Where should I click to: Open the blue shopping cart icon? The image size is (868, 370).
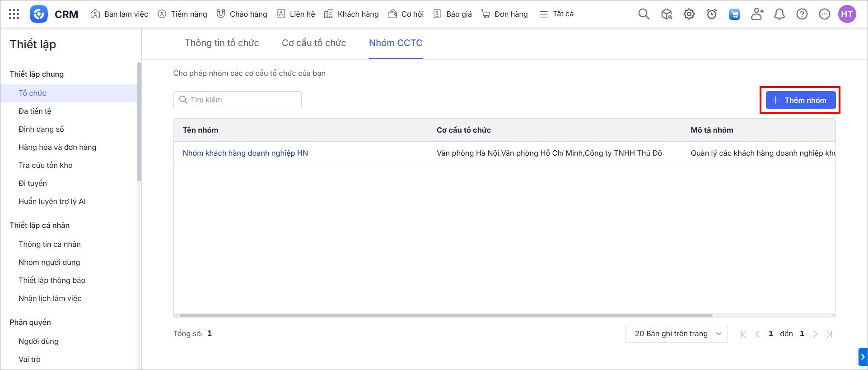[x=734, y=14]
